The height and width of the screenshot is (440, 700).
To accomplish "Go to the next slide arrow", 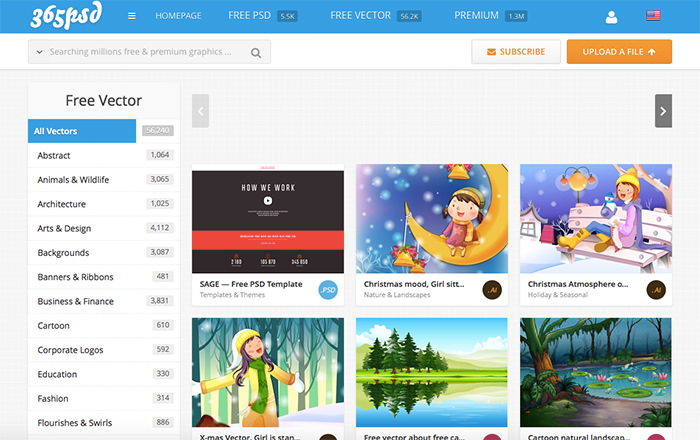I will click(663, 111).
